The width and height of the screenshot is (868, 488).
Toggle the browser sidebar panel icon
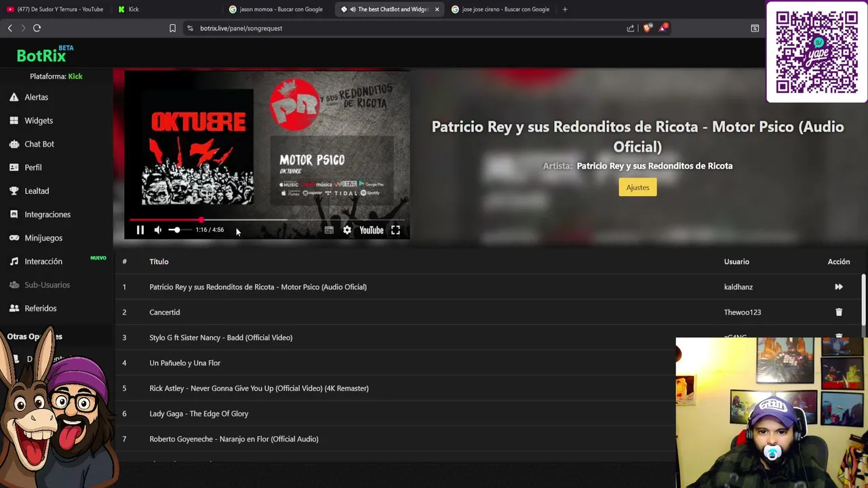[755, 28]
